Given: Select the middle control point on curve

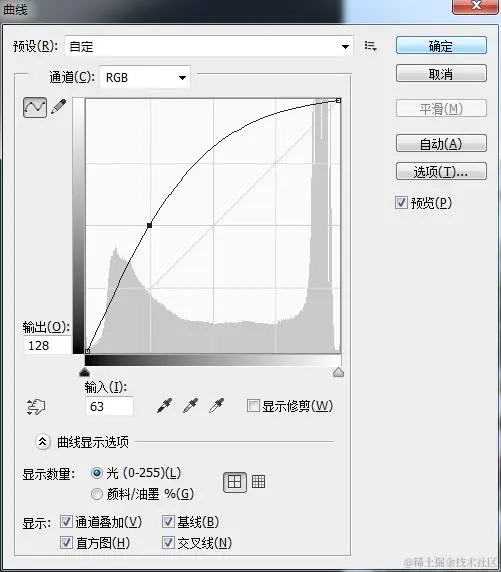Looking at the screenshot, I should point(149,225).
